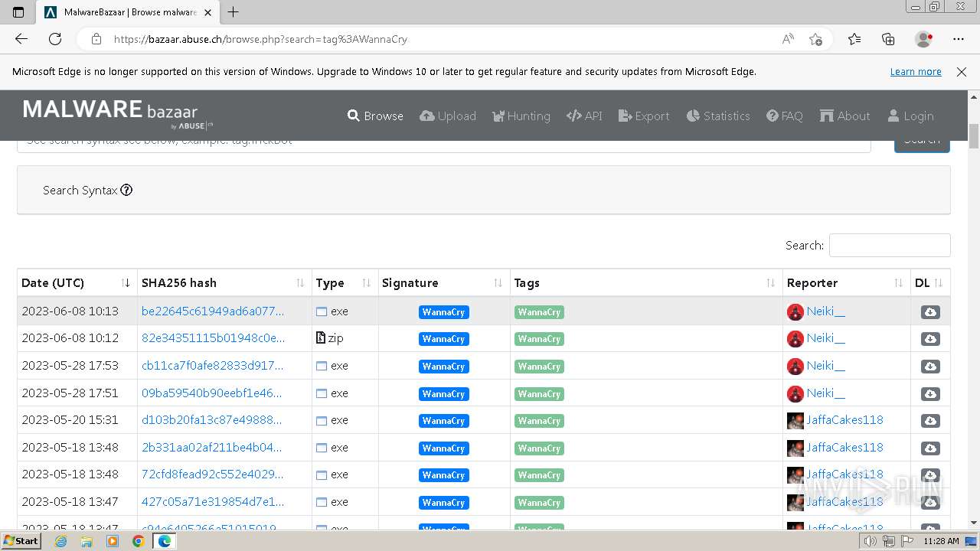Open hash 72cfd8fead92c552e4029 link
The height and width of the screenshot is (551, 980).
(x=213, y=474)
